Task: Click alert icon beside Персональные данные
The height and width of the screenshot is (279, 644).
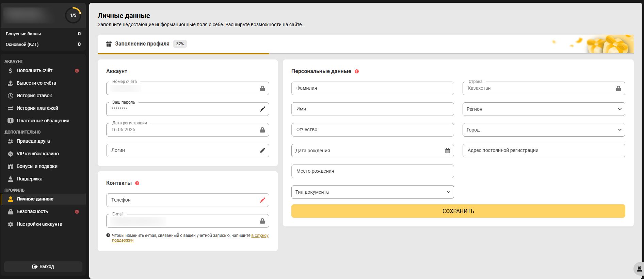Action: pos(356,71)
